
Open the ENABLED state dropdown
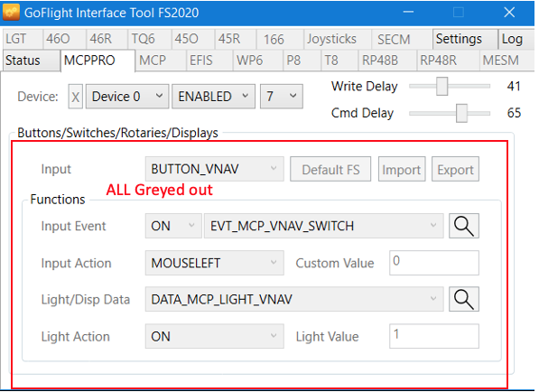213,97
